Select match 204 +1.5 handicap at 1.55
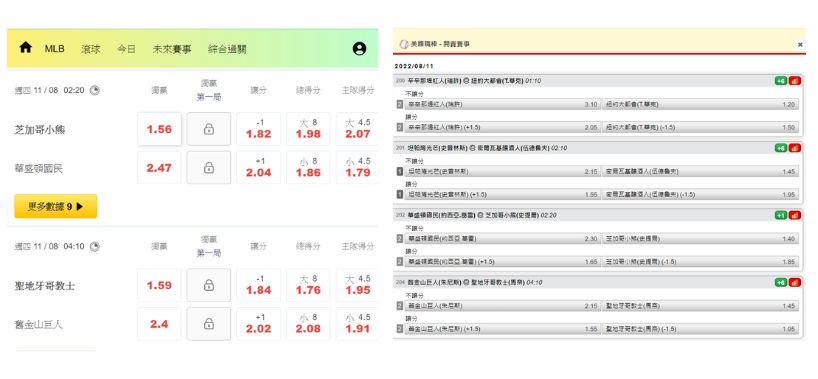 click(502, 329)
